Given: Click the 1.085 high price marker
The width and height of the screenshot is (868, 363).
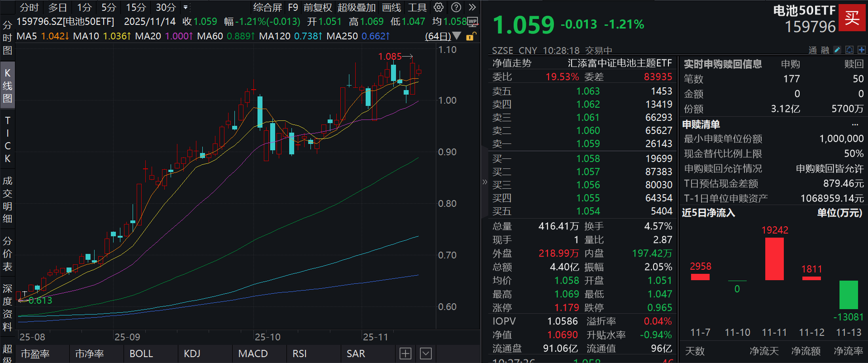Looking at the screenshot, I should 390,57.
